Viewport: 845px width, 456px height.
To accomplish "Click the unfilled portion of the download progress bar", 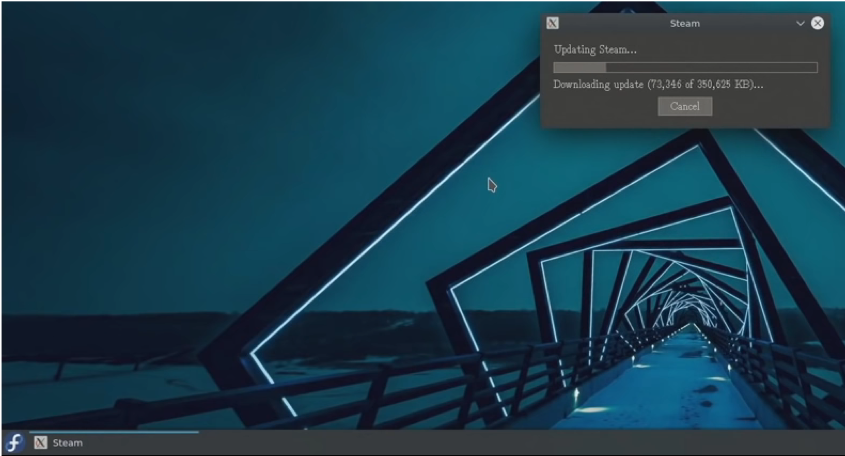I will (711, 67).
